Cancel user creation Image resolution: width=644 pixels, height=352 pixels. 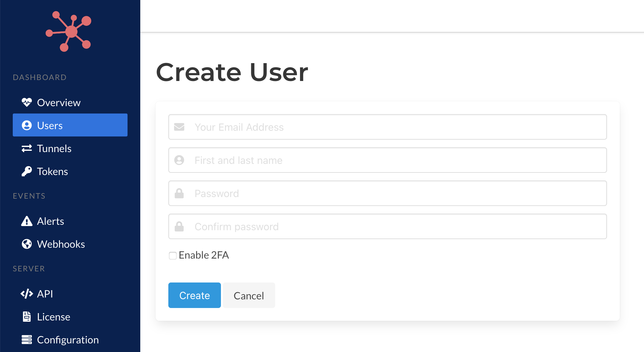pyautogui.click(x=249, y=295)
